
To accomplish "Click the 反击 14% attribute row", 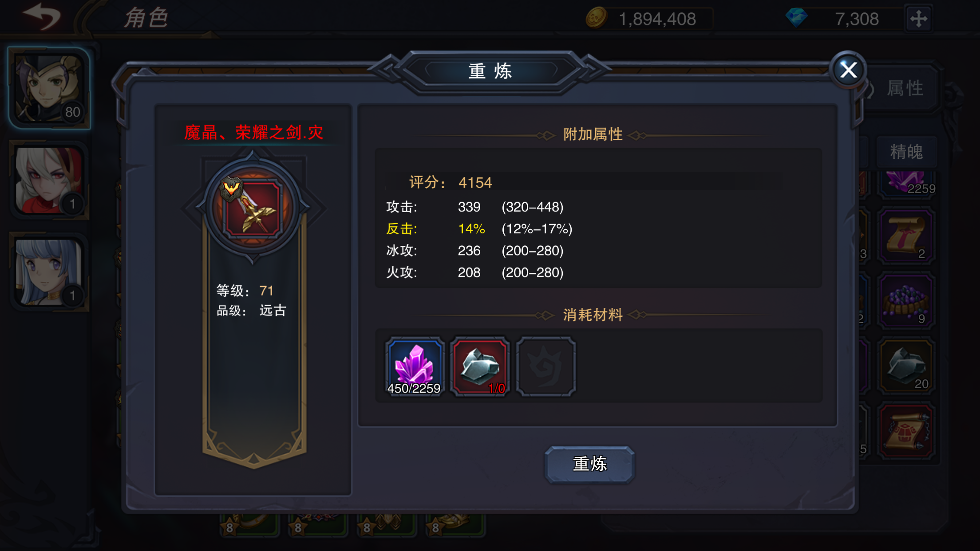I will (479, 229).
